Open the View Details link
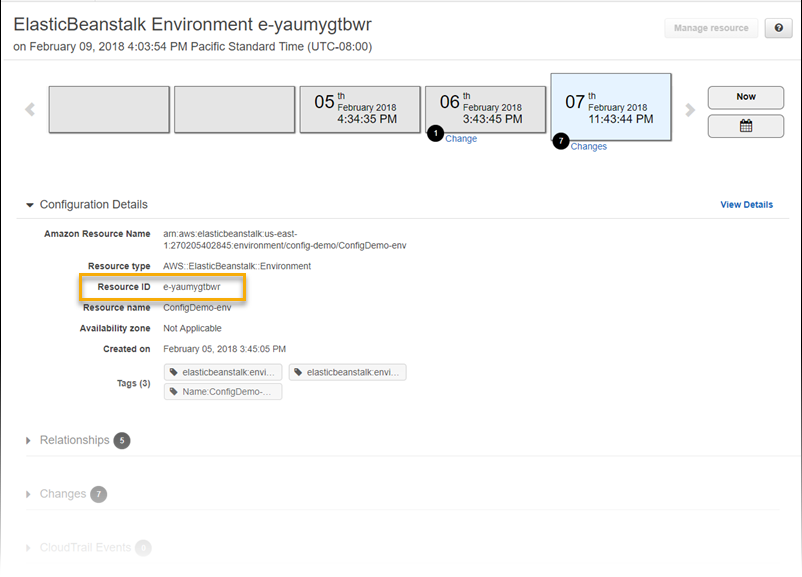Screen dimensions: 802x577 746,204
